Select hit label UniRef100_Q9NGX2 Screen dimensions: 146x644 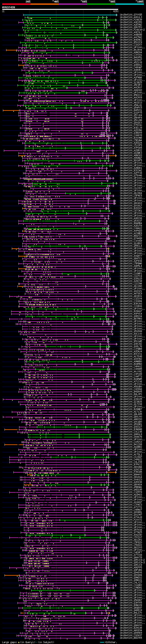point(131,578)
